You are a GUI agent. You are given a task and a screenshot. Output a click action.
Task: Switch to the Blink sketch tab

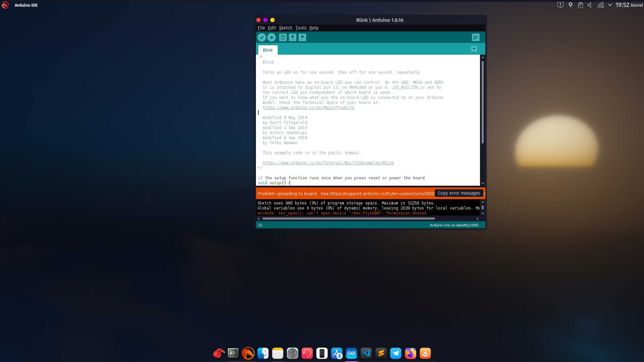coord(267,50)
